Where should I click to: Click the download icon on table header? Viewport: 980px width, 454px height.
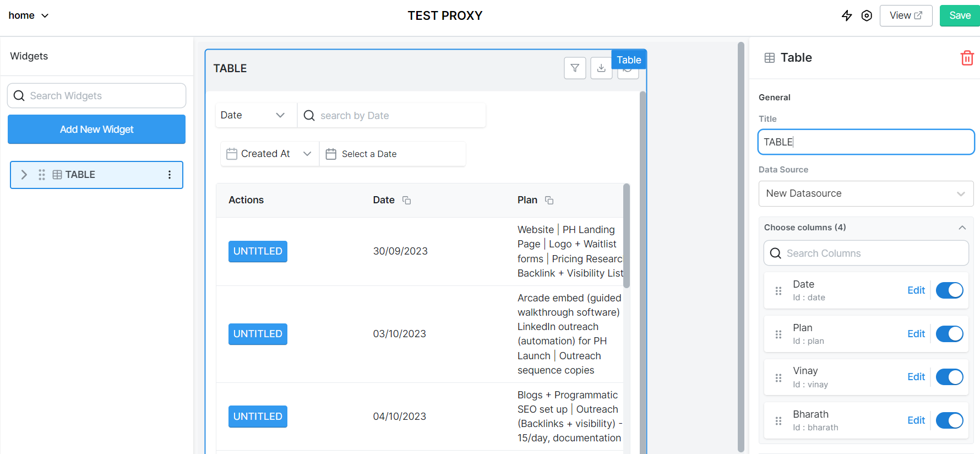tap(601, 68)
